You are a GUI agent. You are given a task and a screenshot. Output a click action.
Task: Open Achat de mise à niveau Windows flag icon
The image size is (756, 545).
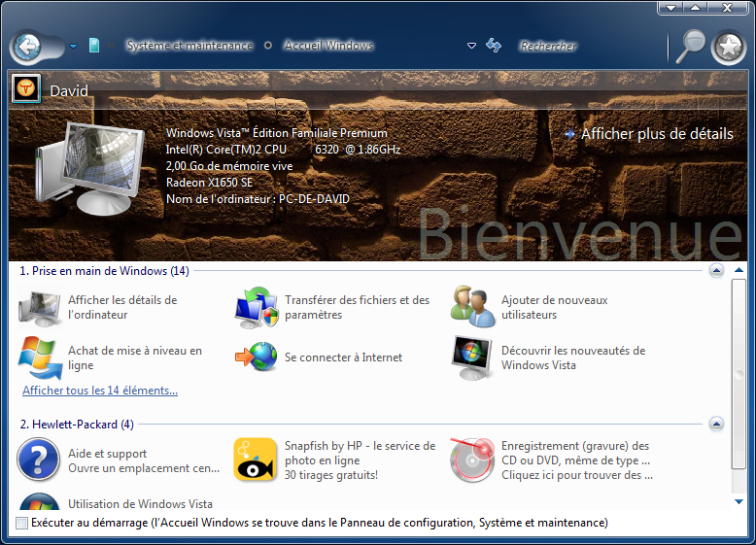pyautogui.click(x=40, y=358)
